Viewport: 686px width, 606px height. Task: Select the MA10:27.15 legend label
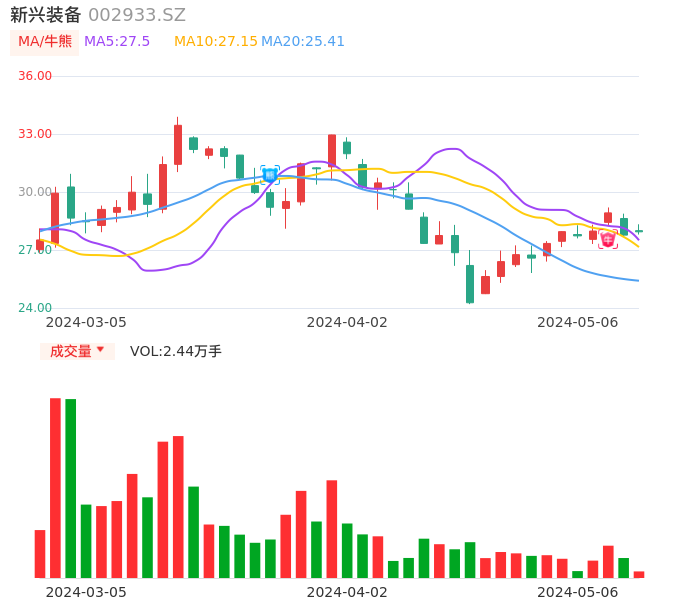tap(216, 42)
